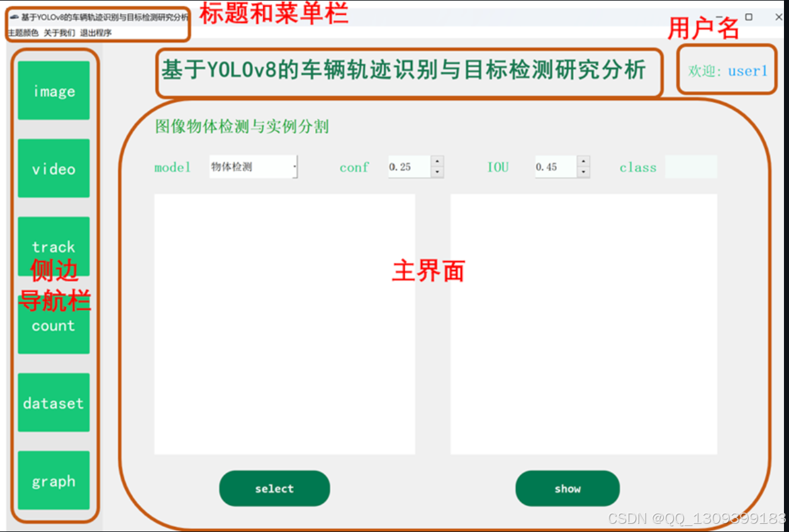Open the 主题颜色 menu
789x532 pixels.
click(23, 33)
